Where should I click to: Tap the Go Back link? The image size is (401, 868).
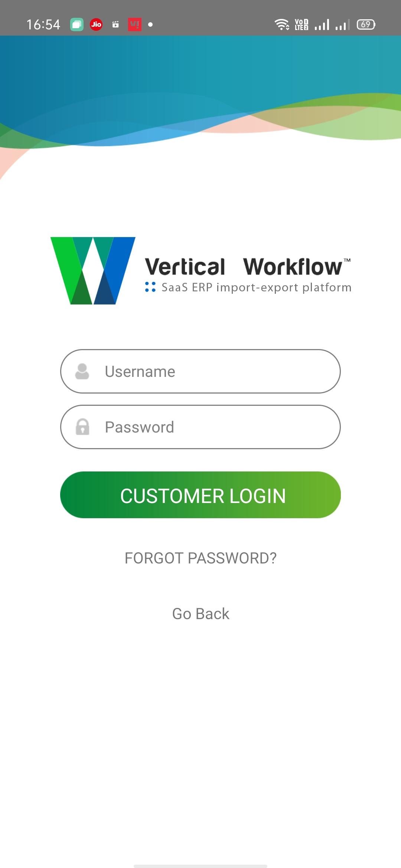200,614
